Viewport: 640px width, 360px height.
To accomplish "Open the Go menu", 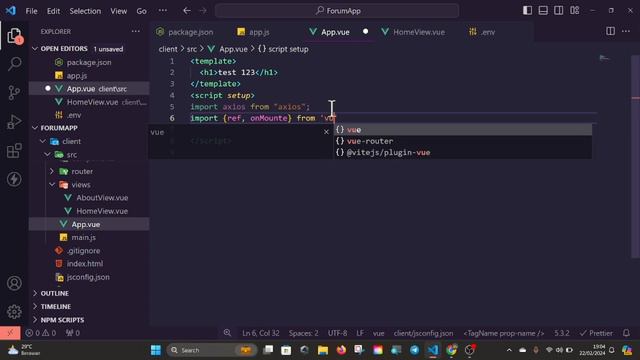I will click(x=141, y=11).
